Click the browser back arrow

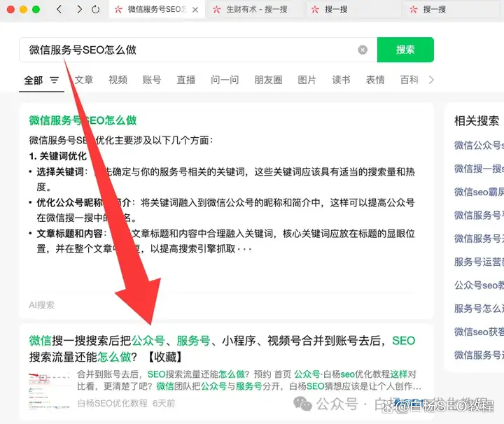tap(59, 9)
